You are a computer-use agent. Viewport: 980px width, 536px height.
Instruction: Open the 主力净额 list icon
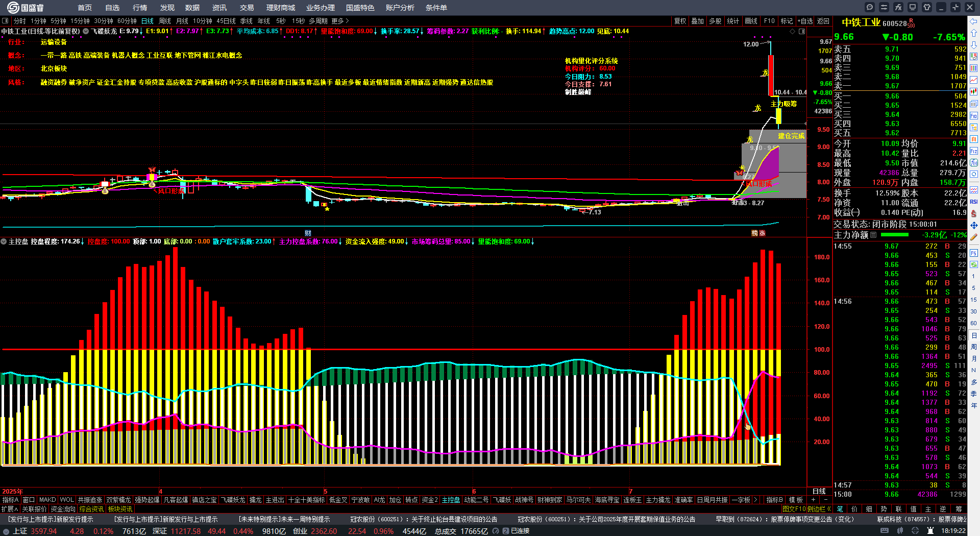pos(873,235)
